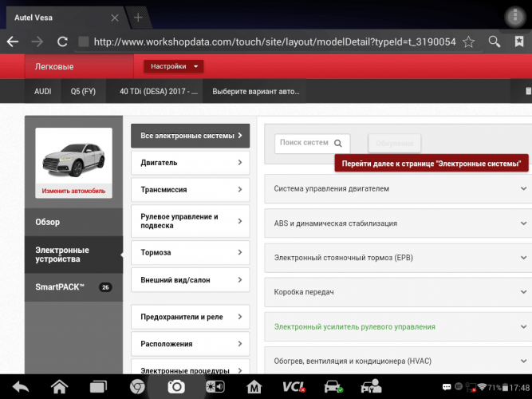Open the three-dot browser menu
The height and width of the screenshot is (399, 532).
(515, 16)
